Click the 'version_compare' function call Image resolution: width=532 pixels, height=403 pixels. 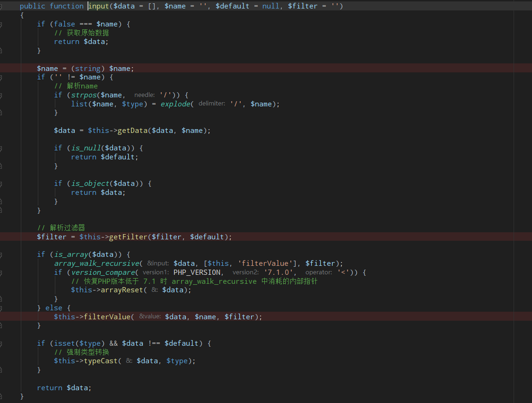[x=103, y=272]
